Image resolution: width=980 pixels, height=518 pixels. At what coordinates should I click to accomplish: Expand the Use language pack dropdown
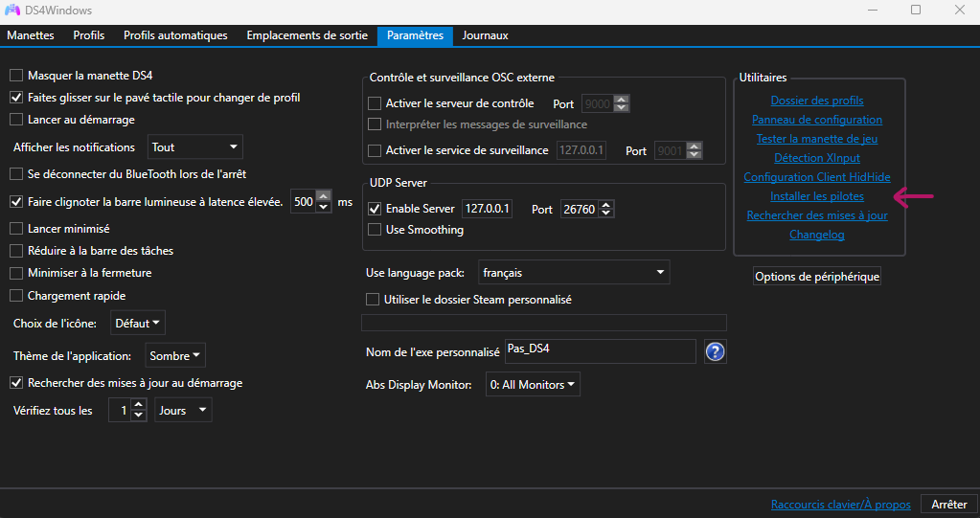pyautogui.click(x=573, y=273)
